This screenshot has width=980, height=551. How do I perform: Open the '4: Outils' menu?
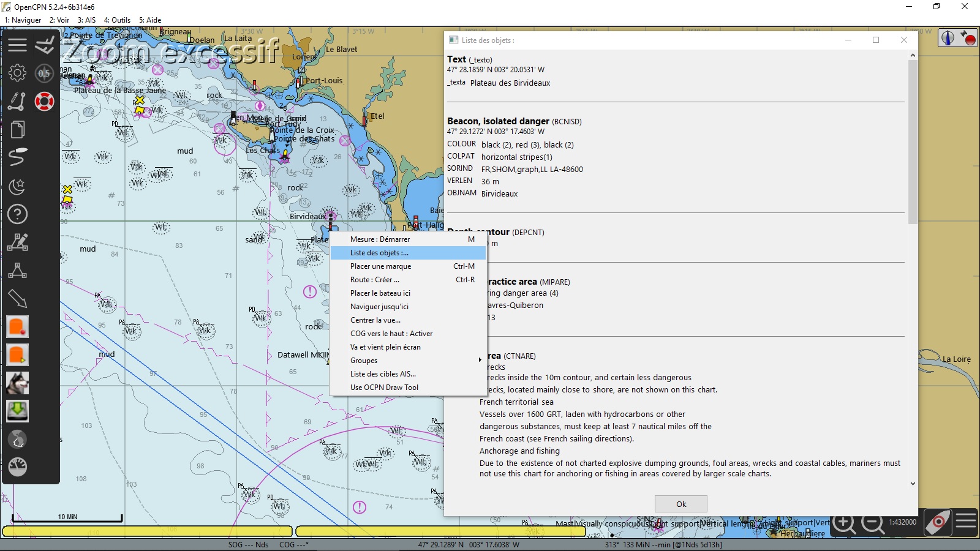coord(117,20)
